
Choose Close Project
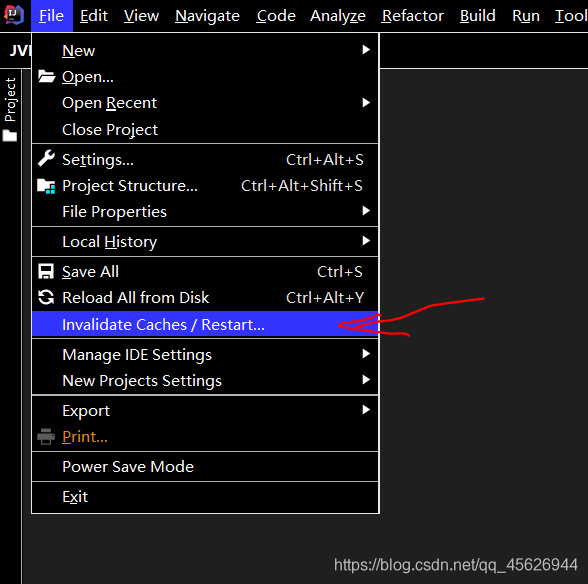[205, 129]
